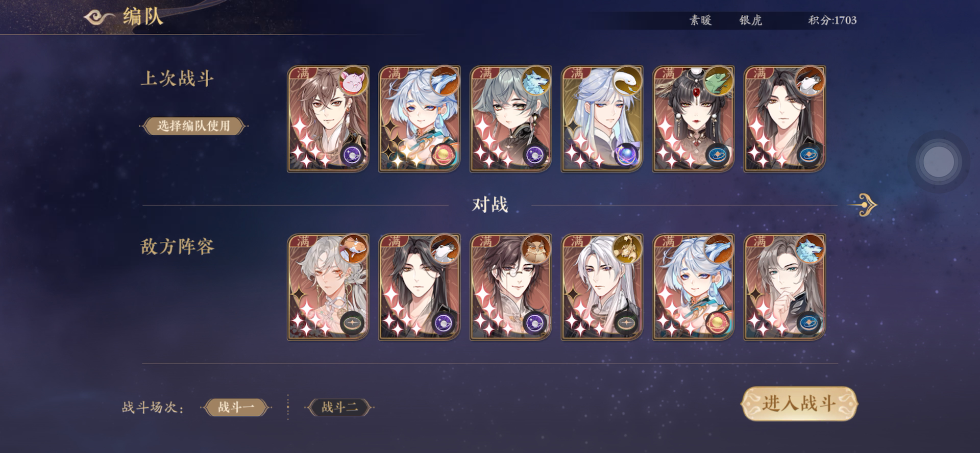Select the 战斗一 battle tab
This screenshot has width=980, height=453.
pos(236,407)
